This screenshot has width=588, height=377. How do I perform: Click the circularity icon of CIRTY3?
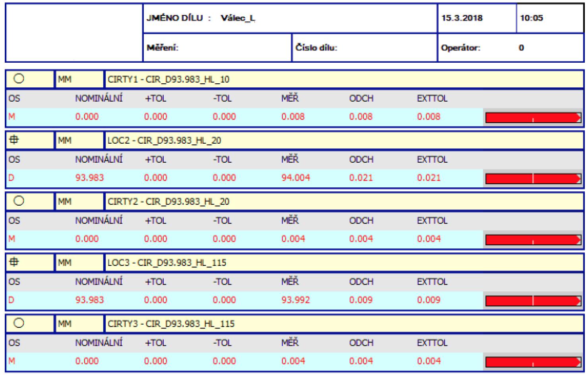[19, 323]
